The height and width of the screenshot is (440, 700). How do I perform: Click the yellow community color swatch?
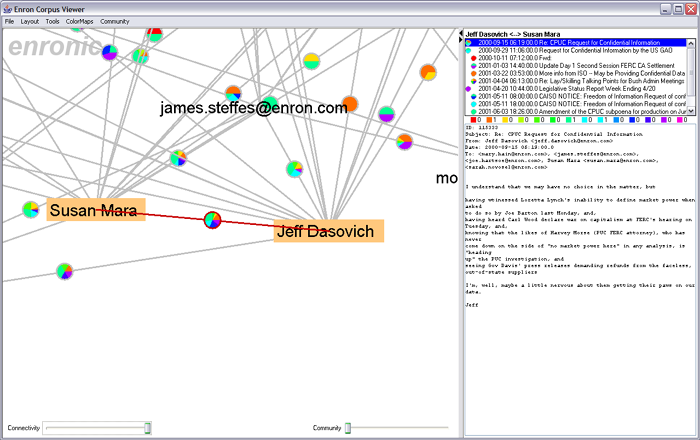tap(505, 120)
